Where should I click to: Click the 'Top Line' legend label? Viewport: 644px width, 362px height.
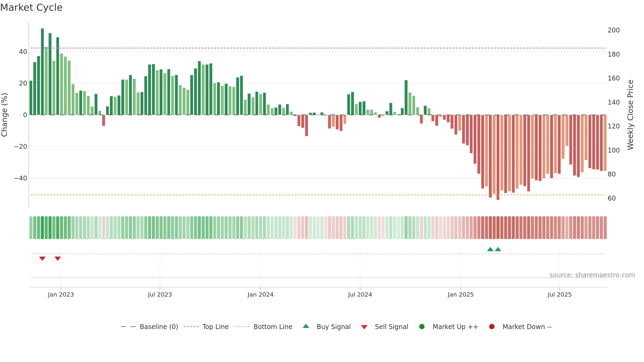(215, 327)
